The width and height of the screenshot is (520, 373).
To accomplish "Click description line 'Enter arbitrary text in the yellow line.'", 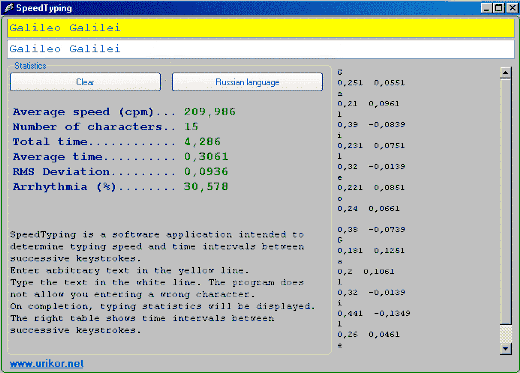I will 129,270.
